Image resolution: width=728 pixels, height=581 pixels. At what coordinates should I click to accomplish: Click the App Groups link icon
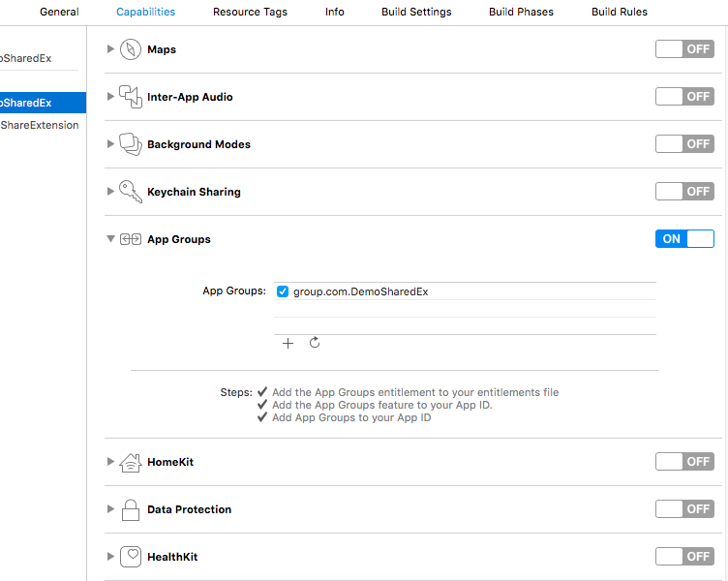131,239
